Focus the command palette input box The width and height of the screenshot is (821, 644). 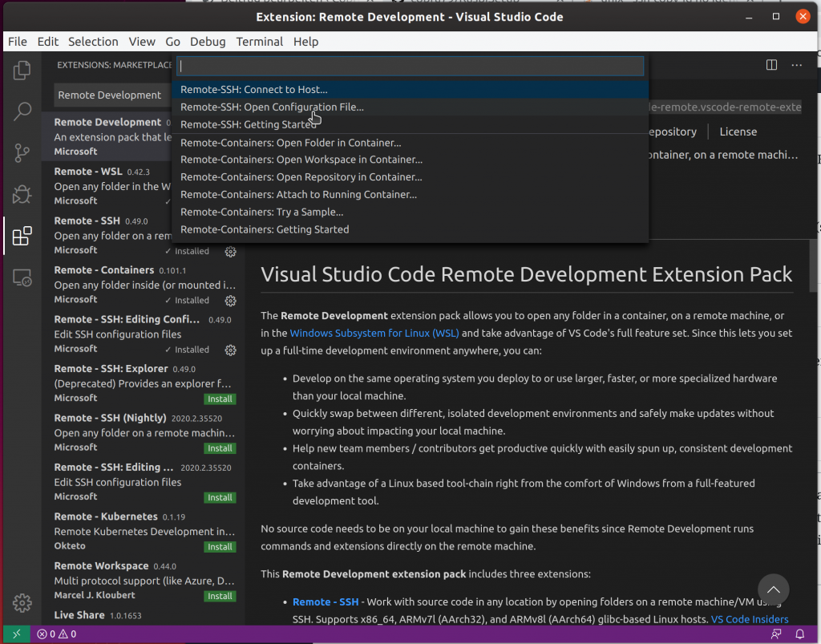pyautogui.click(x=410, y=66)
